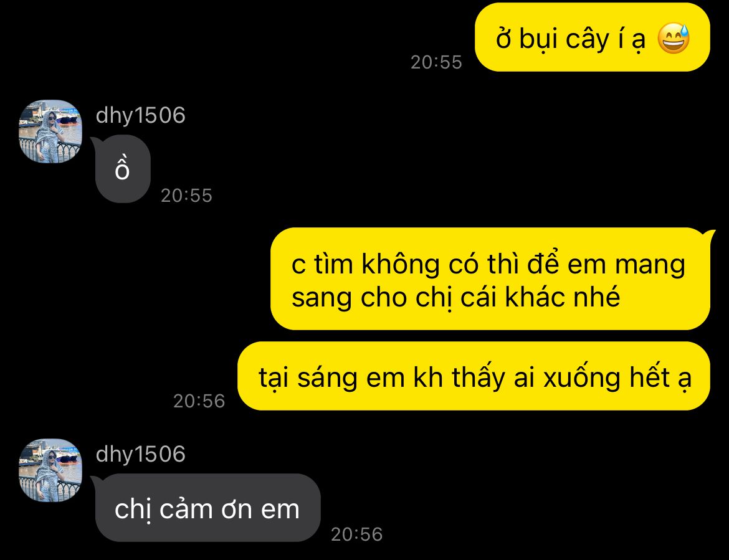This screenshot has width=729, height=560.
Task: Tap the sweat-smile emoji in the top message
Action: 673,38
